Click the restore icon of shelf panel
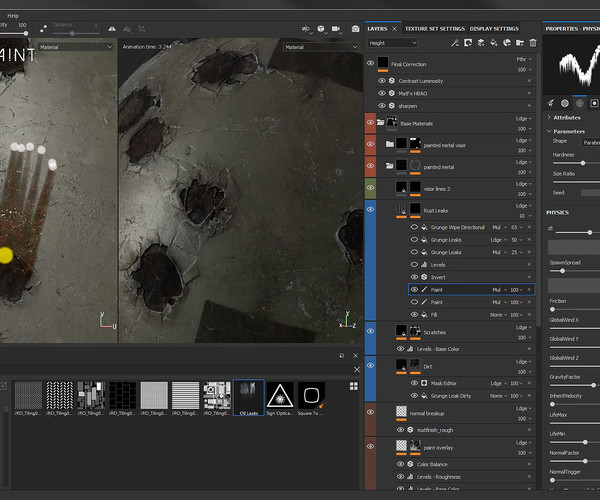Viewport: 600px width, 500px height. [x=342, y=356]
